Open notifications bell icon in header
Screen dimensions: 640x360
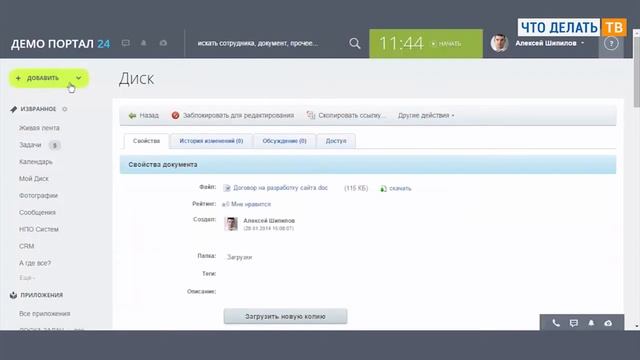[x=144, y=43]
